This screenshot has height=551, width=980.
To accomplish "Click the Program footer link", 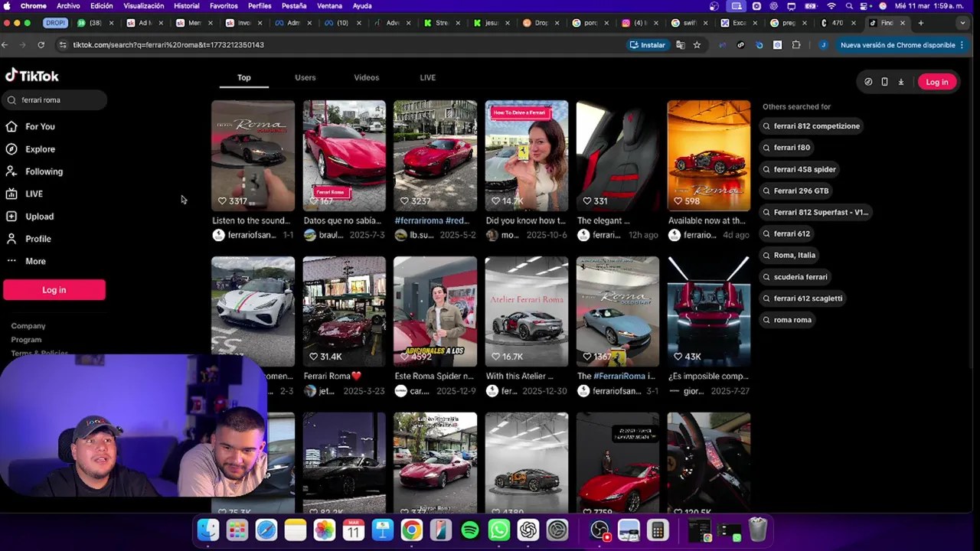I will (26, 340).
